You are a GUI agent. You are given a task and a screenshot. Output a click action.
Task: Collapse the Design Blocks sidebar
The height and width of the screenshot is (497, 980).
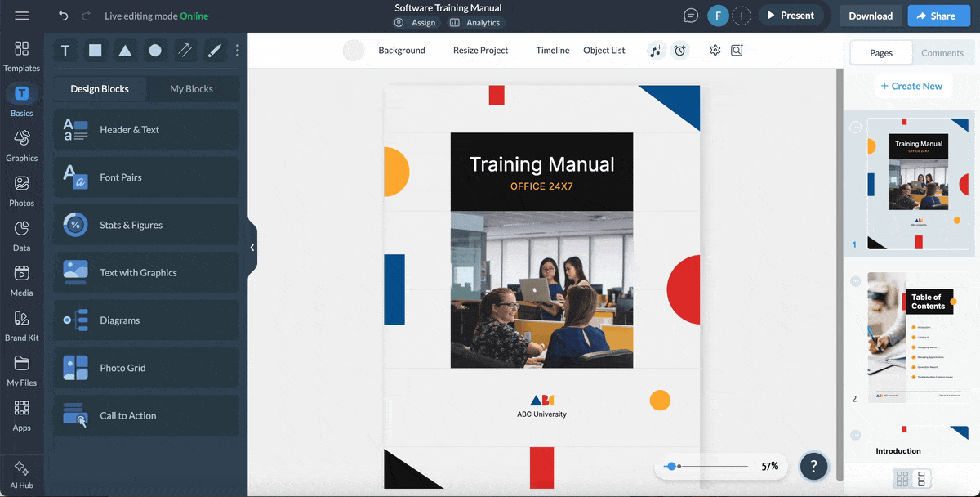pyautogui.click(x=252, y=247)
